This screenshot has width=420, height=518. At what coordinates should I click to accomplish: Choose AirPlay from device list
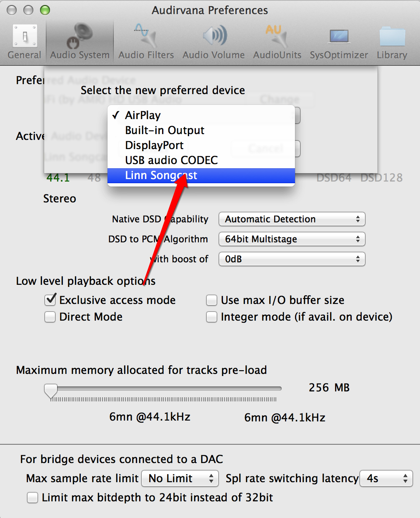pyautogui.click(x=201, y=115)
